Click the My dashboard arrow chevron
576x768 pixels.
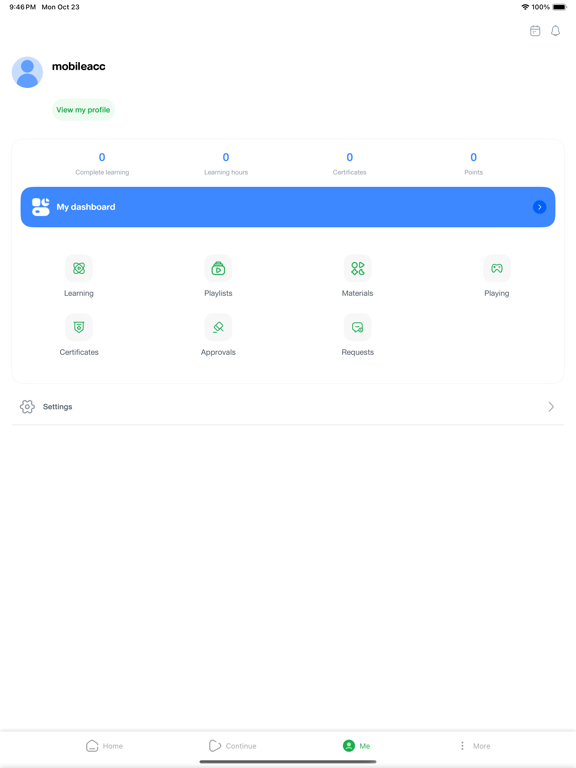point(539,207)
